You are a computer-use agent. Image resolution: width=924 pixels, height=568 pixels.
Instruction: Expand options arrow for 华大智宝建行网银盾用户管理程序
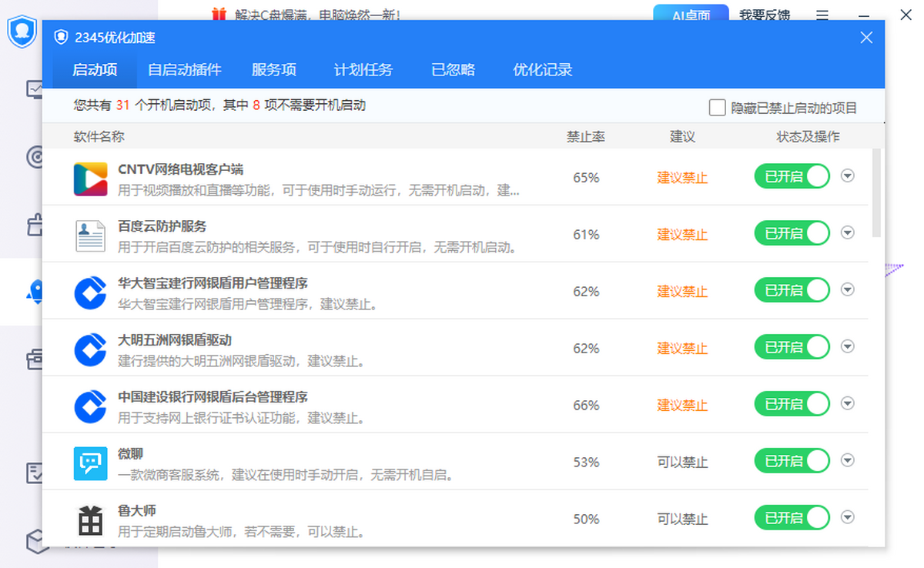click(x=848, y=289)
